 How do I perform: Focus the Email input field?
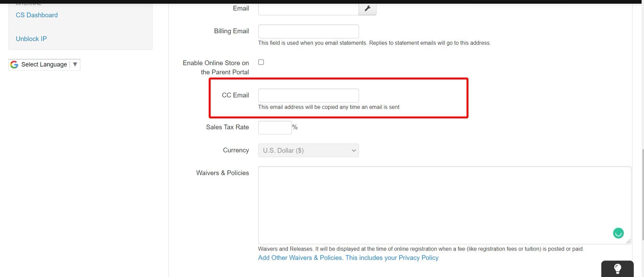(x=308, y=9)
